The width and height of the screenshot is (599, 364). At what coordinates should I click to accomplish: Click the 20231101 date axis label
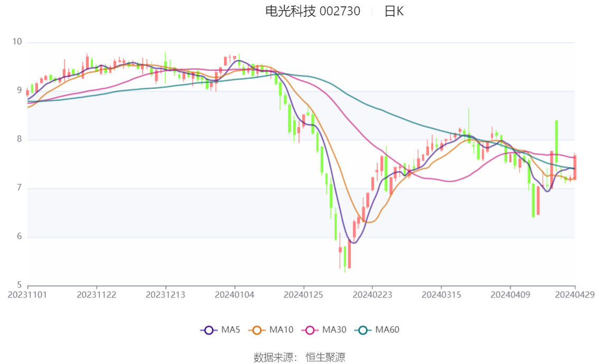click(x=27, y=294)
